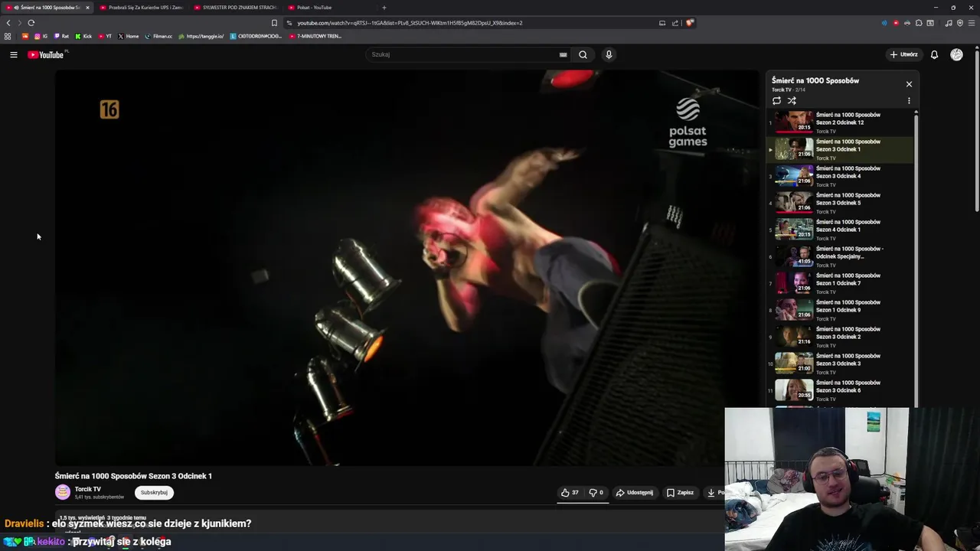Screen dimensions: 980x551
Task: Dislike the video with thumbs-down
Action: tap(596, 493)
